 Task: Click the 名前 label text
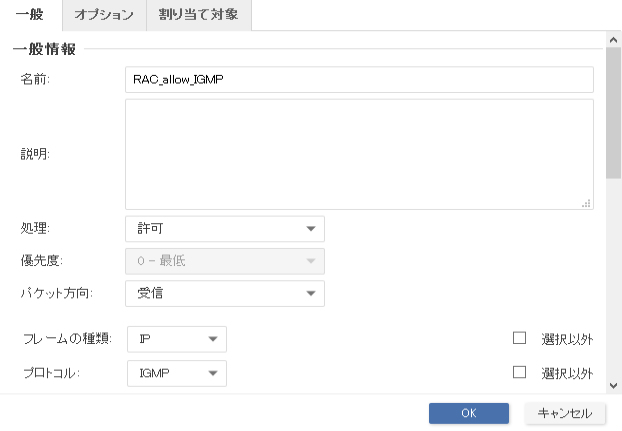pos(36,80)
